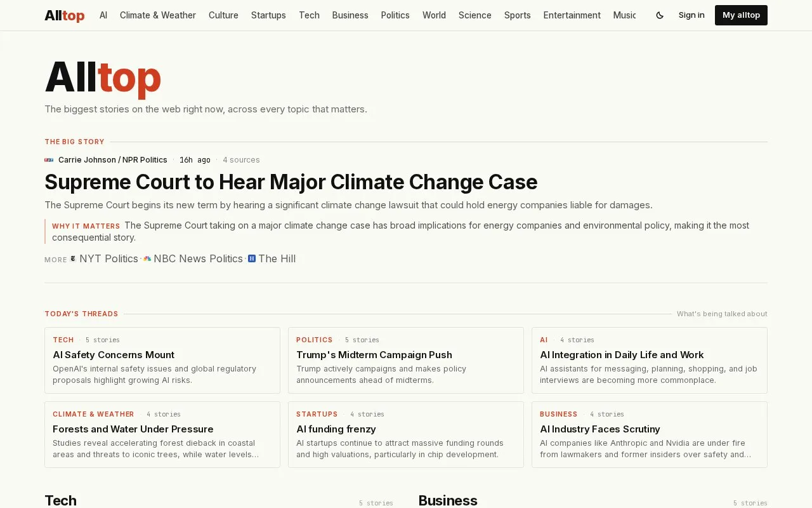Switch to the World category
The width and height of the screenshot is (812, 508).
point(434,15)
